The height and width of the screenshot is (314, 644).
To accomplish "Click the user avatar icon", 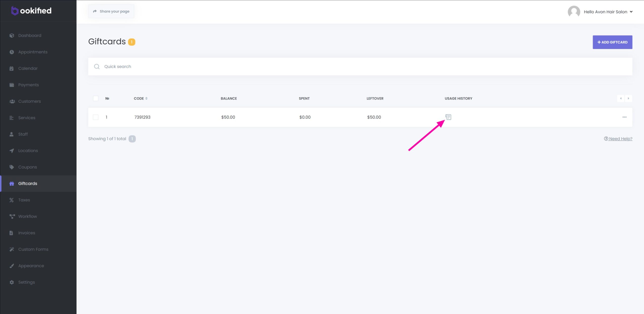I will (x=574, y=12).
